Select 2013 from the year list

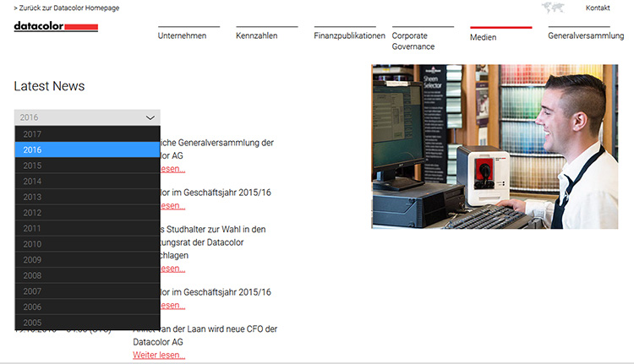[87, 197]
